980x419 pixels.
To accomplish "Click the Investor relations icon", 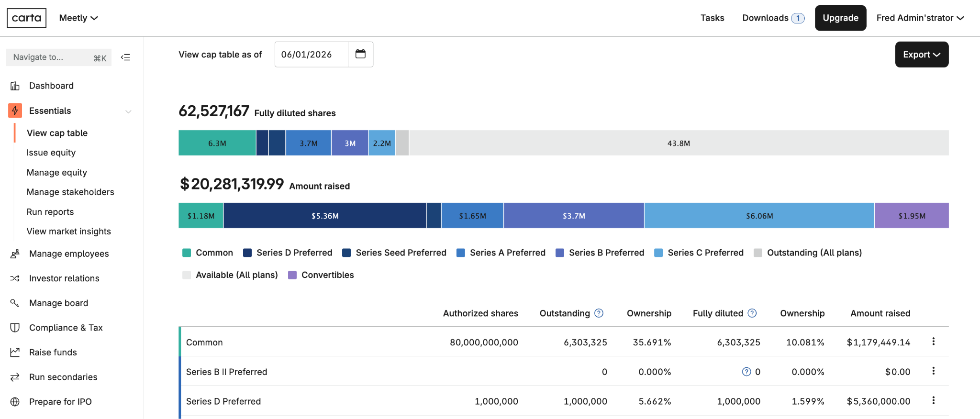I will (15, 278).
